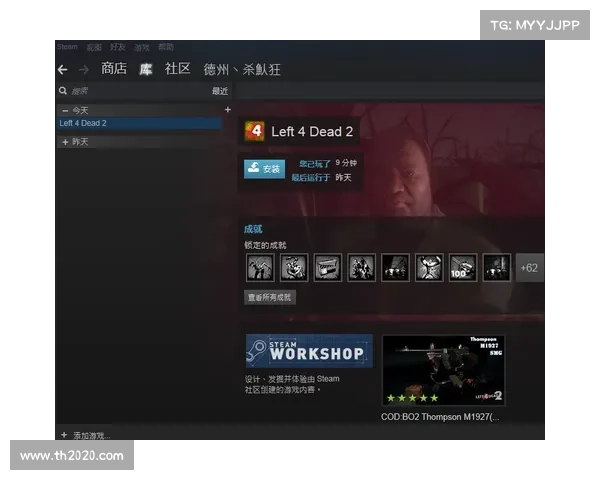Open the fifth locked achievement icon

395,268
